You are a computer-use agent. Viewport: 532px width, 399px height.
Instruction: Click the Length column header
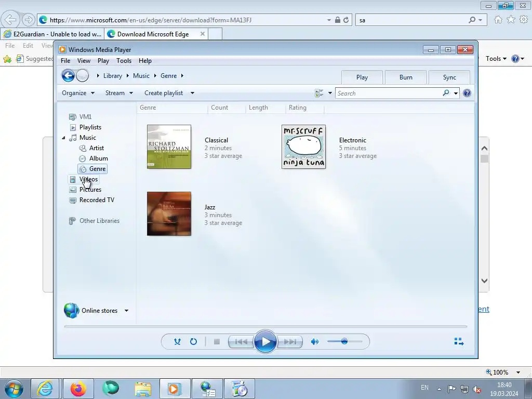pyautogui.click(x=265, y=108)
